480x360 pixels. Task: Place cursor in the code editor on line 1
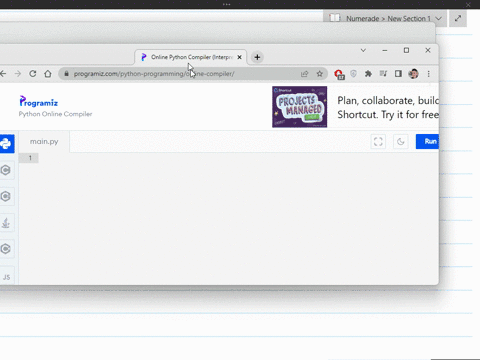233,158
